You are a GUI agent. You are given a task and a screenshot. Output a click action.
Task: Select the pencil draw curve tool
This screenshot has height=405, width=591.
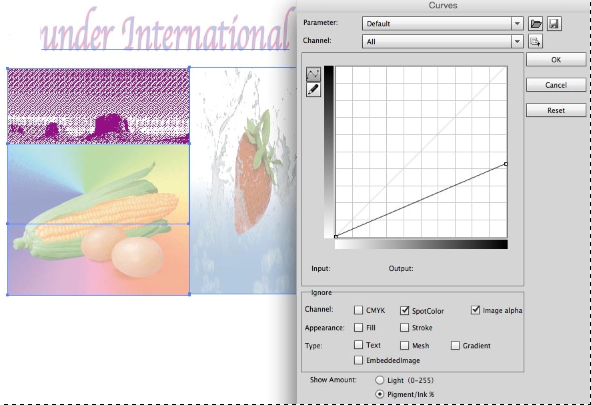(x=313, y=90)
